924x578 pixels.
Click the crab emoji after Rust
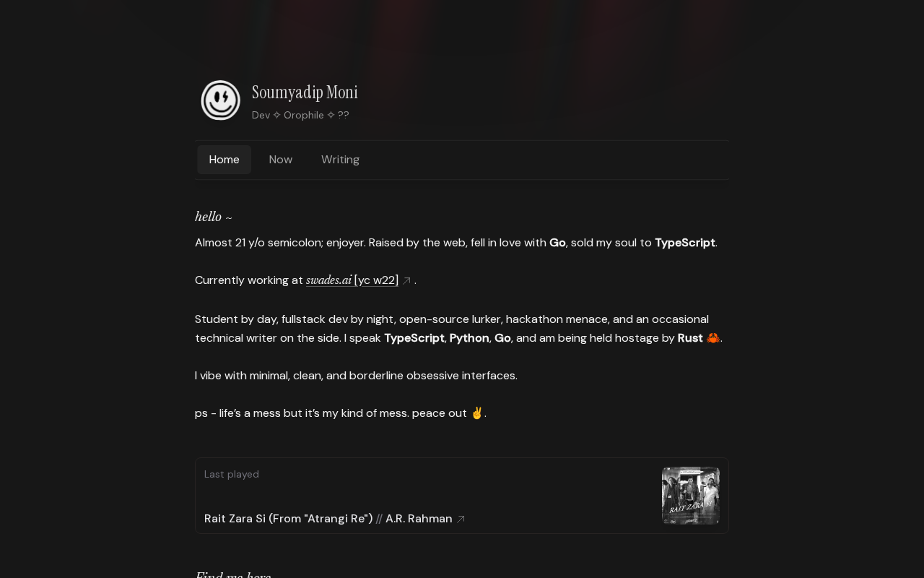click(712, 337)
